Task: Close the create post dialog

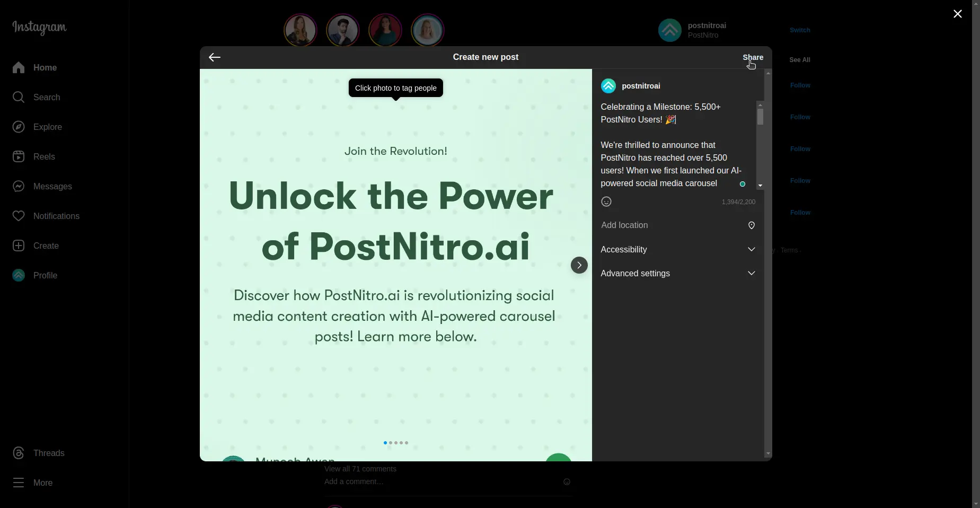Action: point(957,14)
